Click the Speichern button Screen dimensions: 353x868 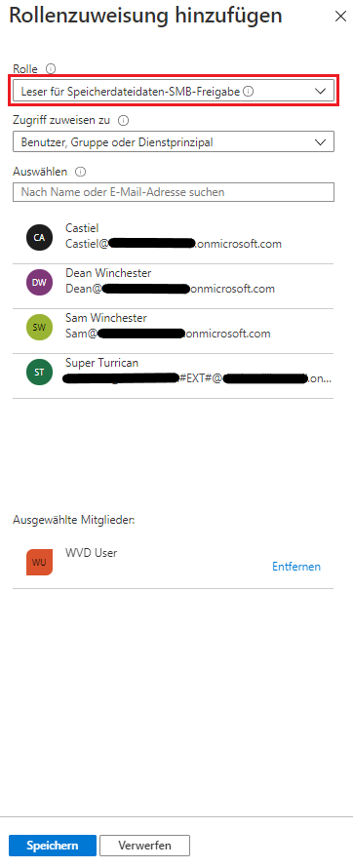coord(53,846)
